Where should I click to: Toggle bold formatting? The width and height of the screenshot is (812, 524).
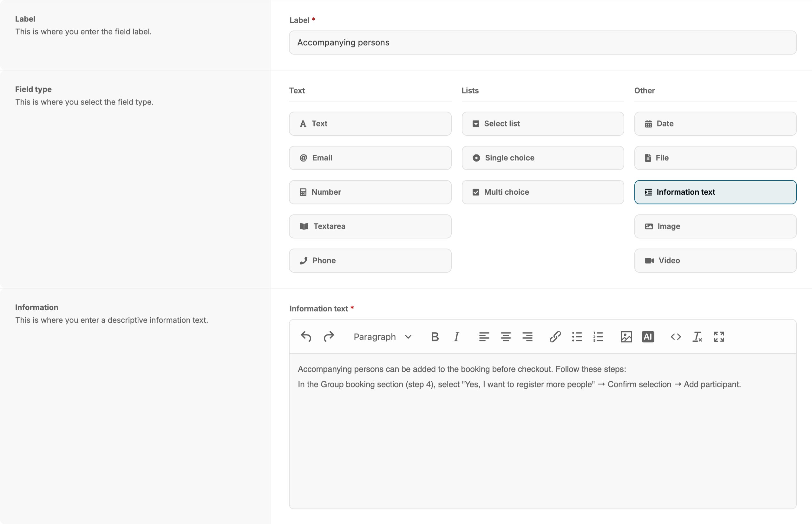(x=435, y=337)
